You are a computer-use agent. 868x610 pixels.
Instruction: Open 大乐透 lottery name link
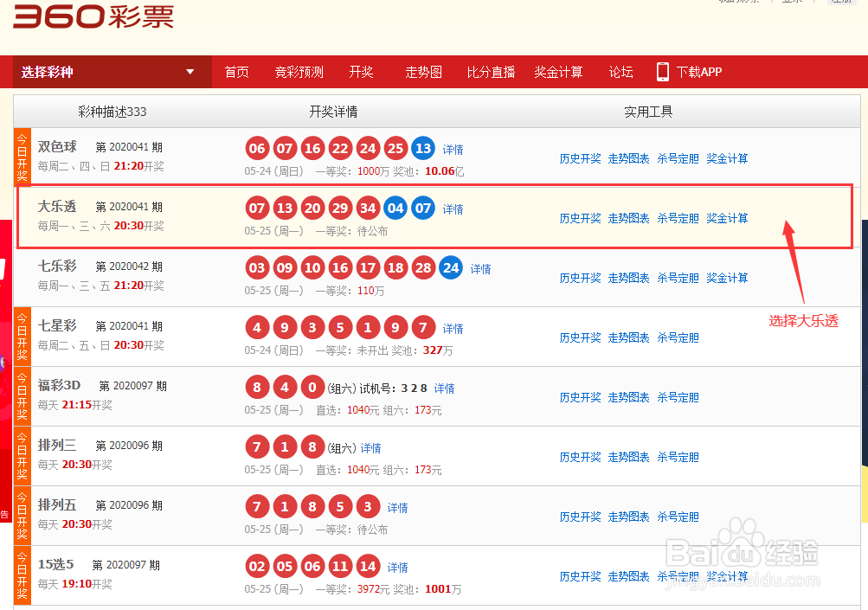click(x=57, y=207)
